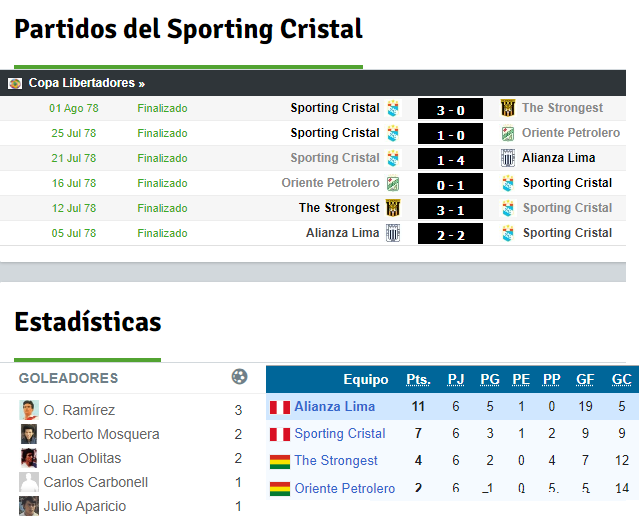The height and width of the screenshot is (527, 639).
Task: Sort standings by GF column
Action: point(585,379)
